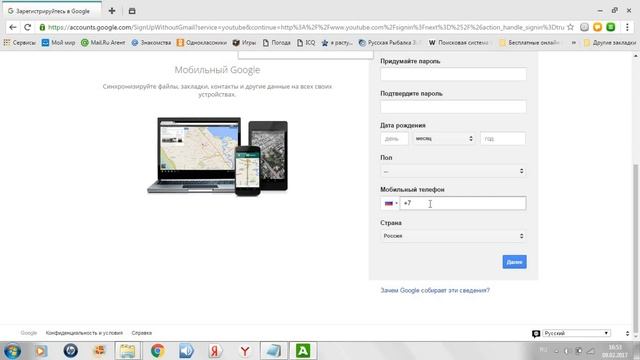The image size is (640, 360).
Task: Click the Google footer link
Action: click(x=29, y=333)
